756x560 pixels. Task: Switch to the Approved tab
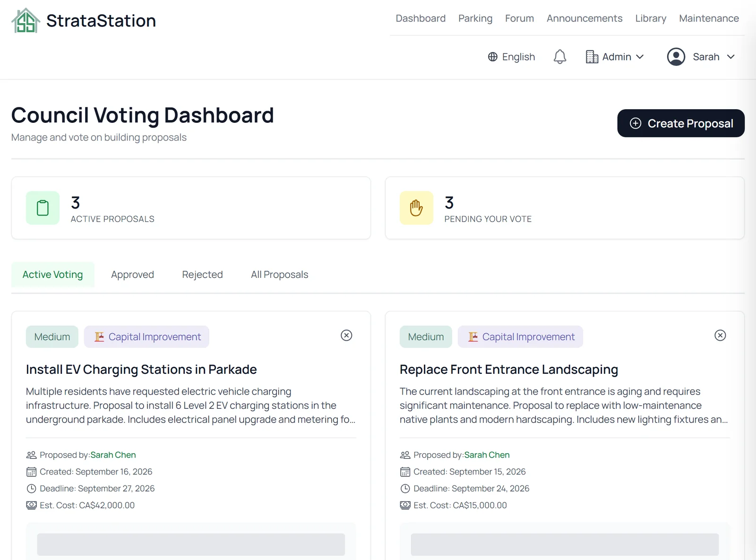click(132, 275)
